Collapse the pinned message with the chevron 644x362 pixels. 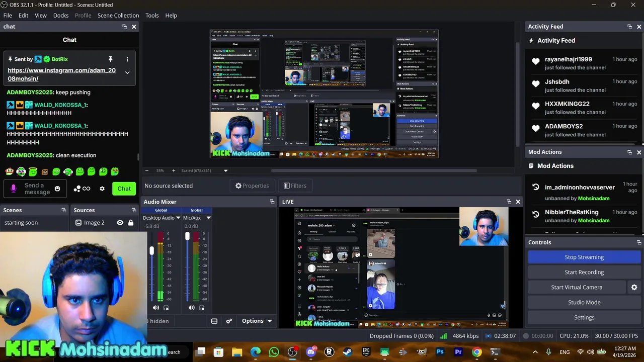point(127,72)
